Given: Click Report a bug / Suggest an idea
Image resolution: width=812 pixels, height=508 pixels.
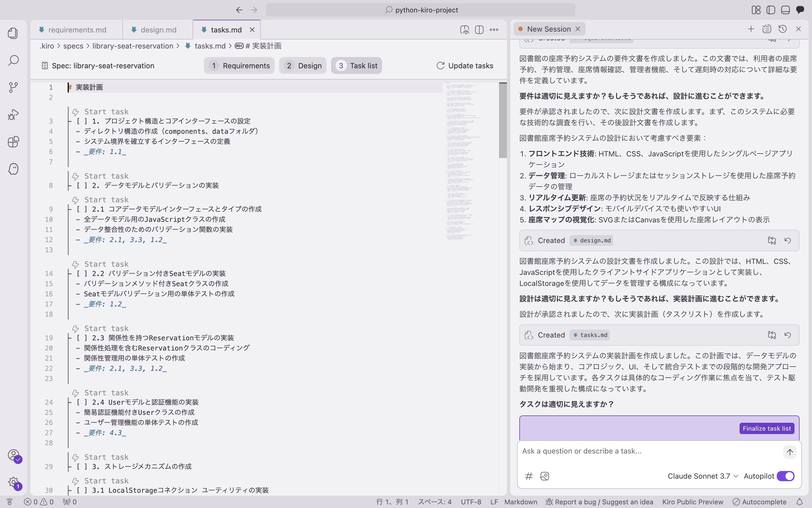Looking at the screenshot, I should pos(599,502).
